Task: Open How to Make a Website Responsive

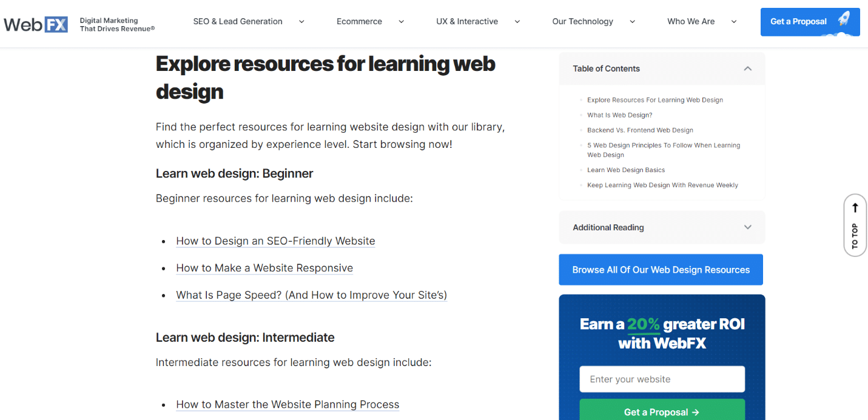Action: (x=264, y=268)
